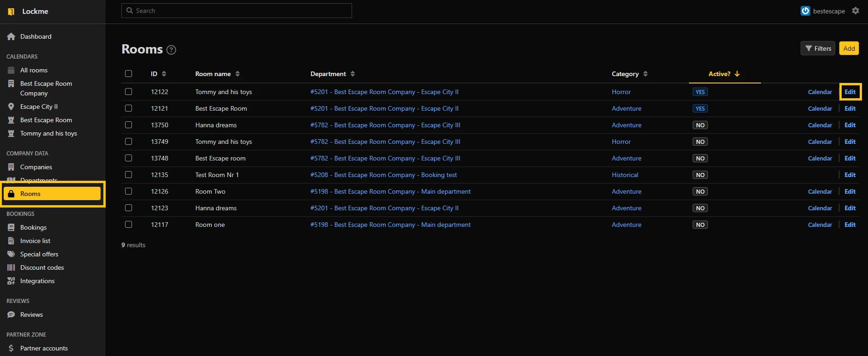
Task: Click the settings gear icon
Action: [x=856, y=11]
